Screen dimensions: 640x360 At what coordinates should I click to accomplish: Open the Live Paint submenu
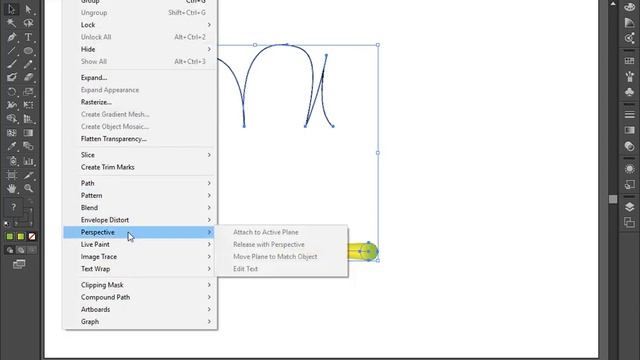click(x=140, y=244)
